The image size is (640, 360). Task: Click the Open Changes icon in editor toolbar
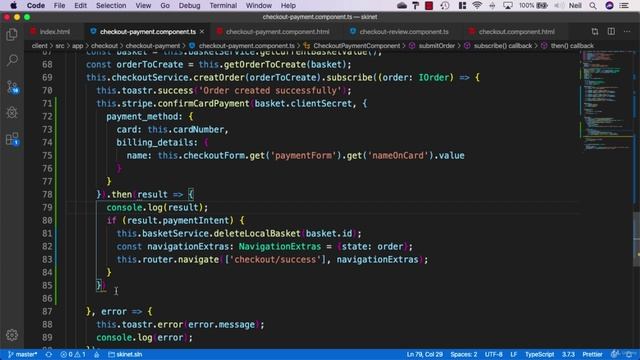tap(595, 31)
